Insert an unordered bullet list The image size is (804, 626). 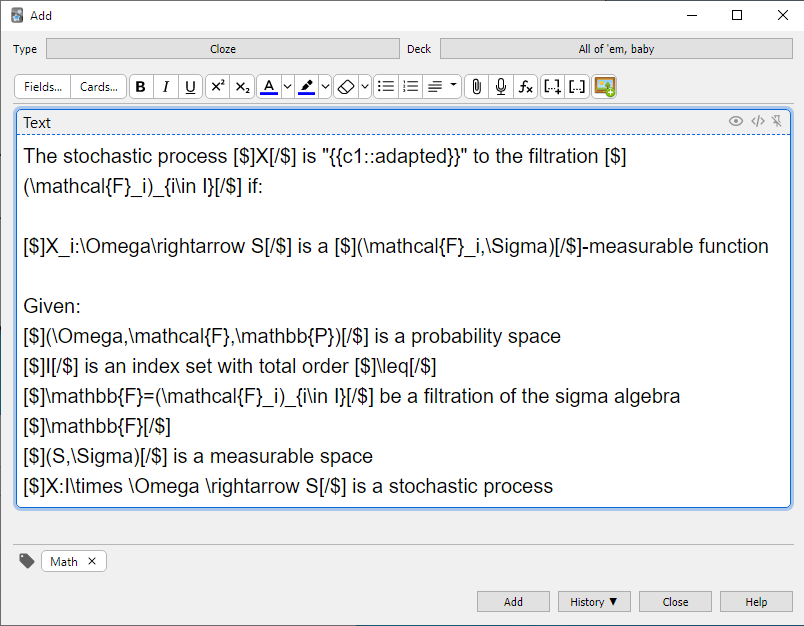coord(385,87)
